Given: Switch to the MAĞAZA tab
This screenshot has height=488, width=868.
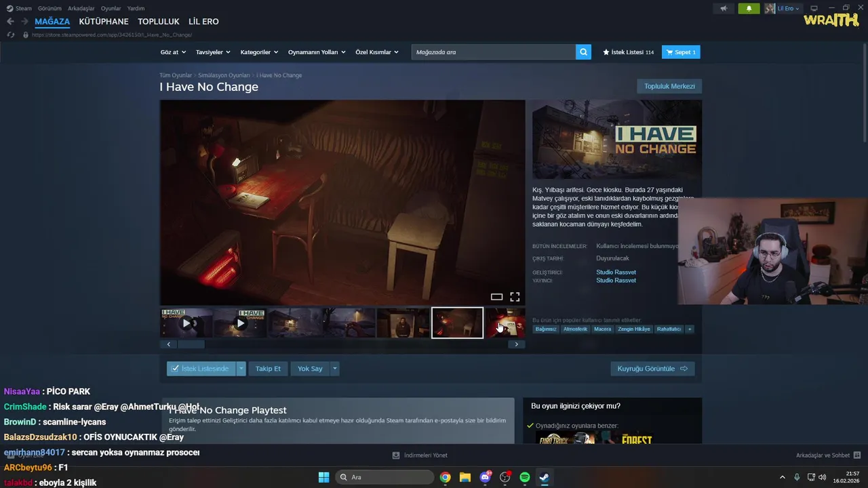Looking at the screenshot, I should point(52,22).
